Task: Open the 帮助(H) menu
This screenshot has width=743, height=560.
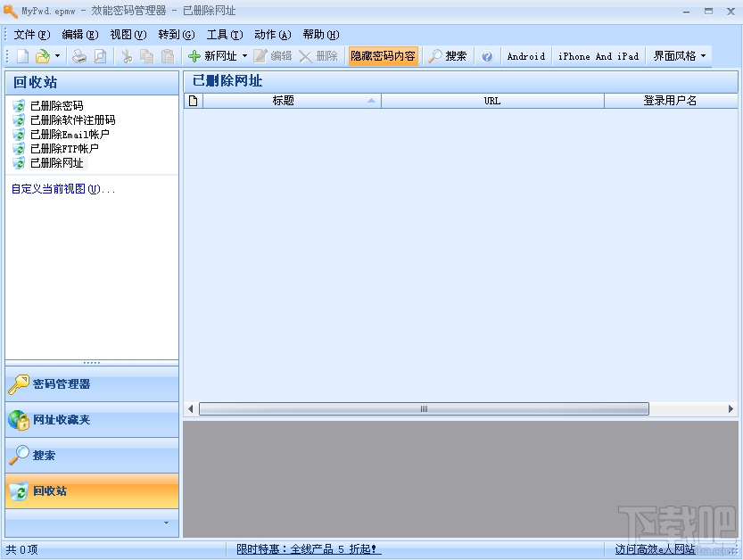Action: 321,35
